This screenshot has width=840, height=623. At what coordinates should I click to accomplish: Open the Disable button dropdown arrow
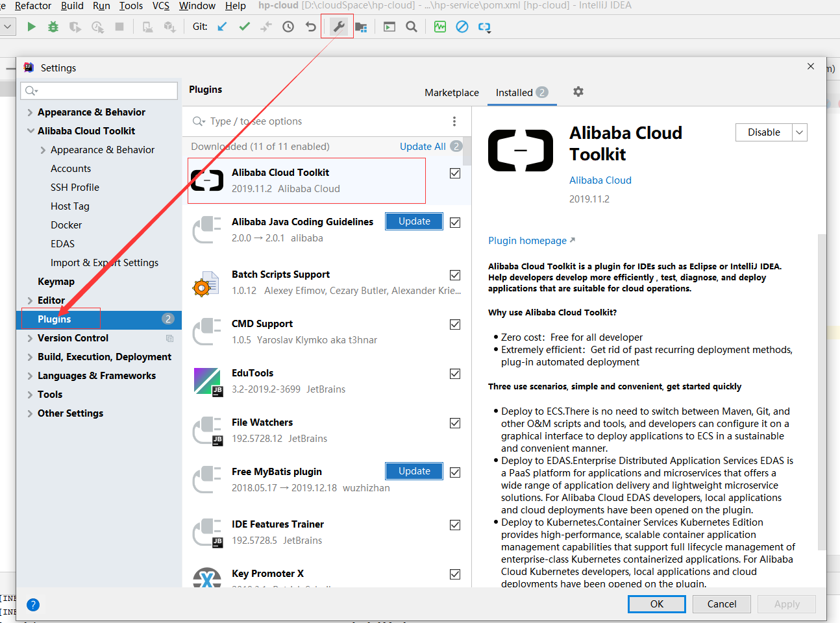[x=800, y=132]
